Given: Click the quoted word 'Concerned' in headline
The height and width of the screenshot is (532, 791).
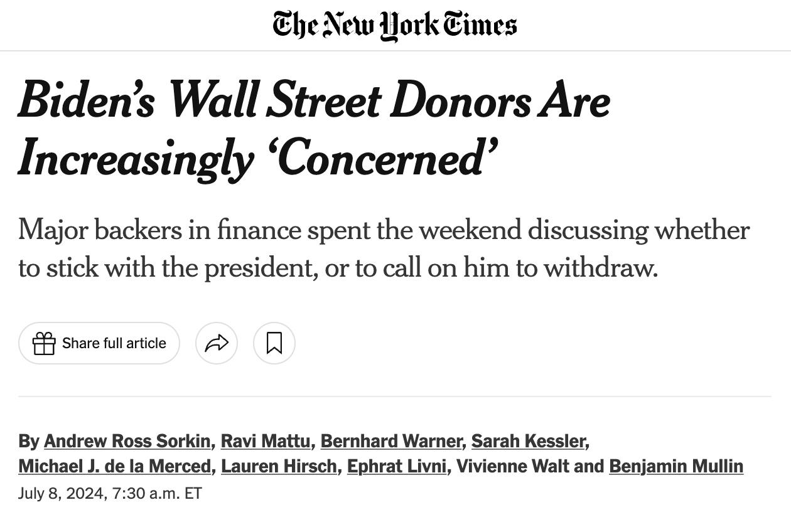Looking at the screenshot, I should (x=382, y=159).
